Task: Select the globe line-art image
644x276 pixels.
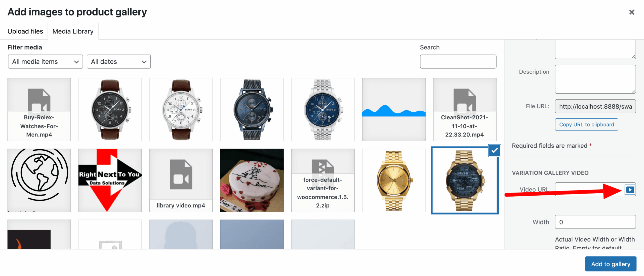Action: (39, 180)
